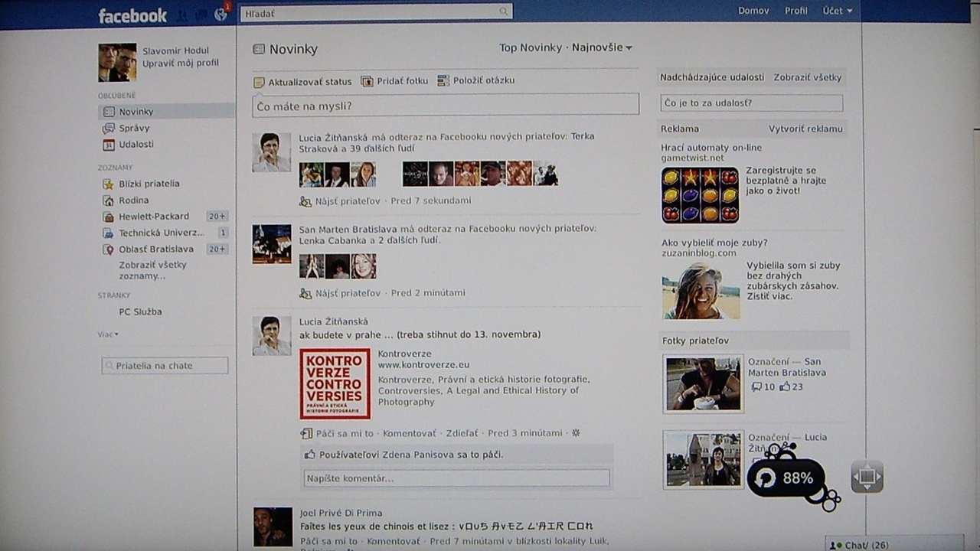The height and width of the screenshot is (551, 980).
Task: Click find friends icon under San Marten story
Action: tap(305, 293)
